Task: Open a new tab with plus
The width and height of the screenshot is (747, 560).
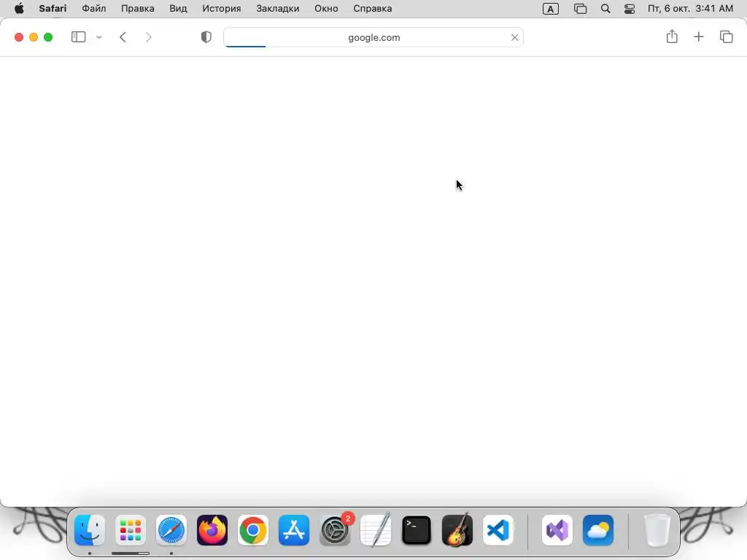Action: (x=698, y=36)
